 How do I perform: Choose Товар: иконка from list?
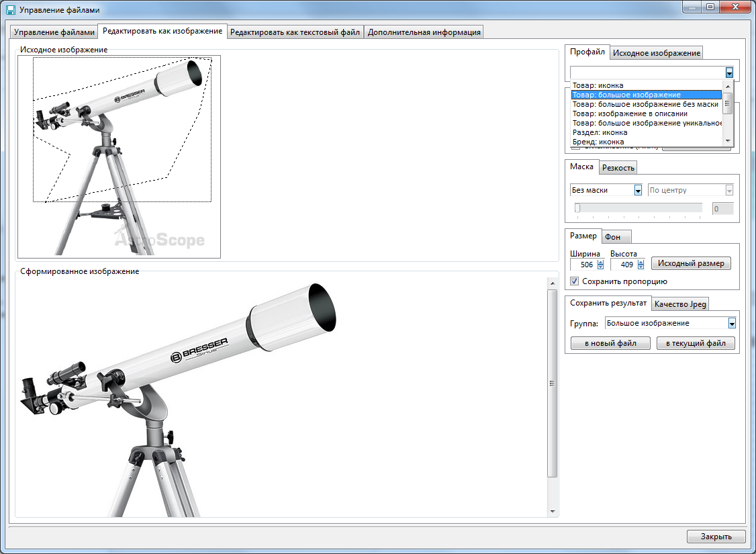pyautogui.click(x=646, y=85)
